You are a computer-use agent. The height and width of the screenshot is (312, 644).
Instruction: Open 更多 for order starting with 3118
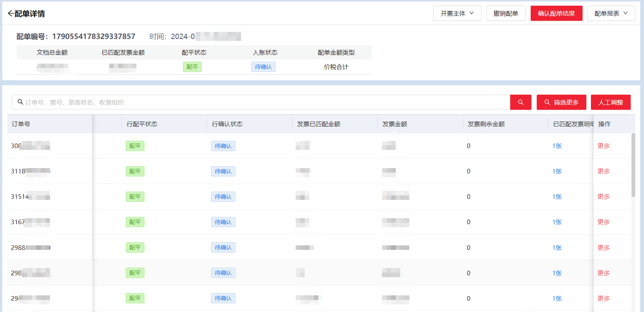point(603,171)
